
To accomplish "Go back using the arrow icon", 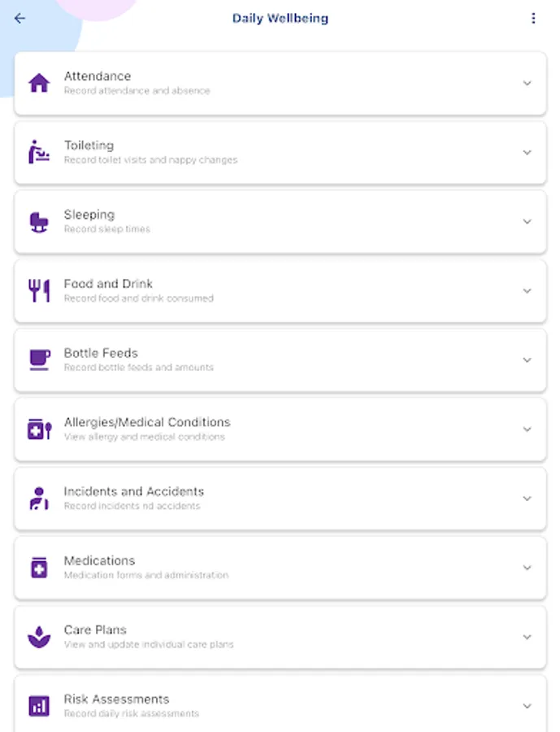I will (x=20, y=19).
